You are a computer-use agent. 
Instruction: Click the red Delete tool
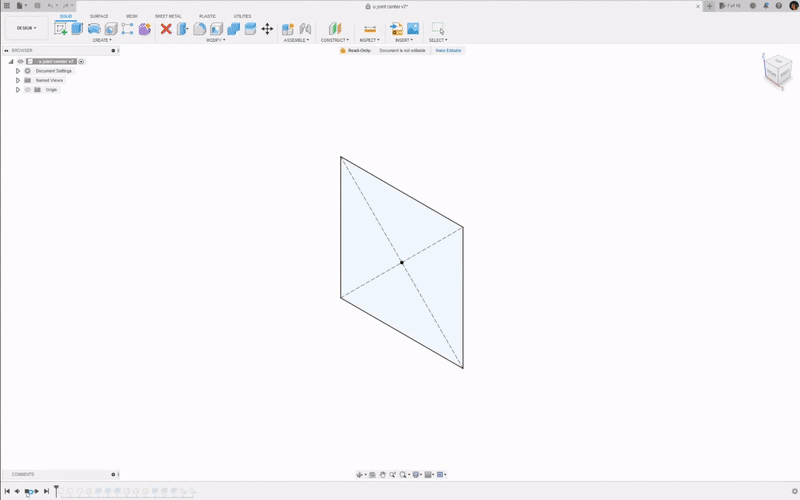[166, 29]
